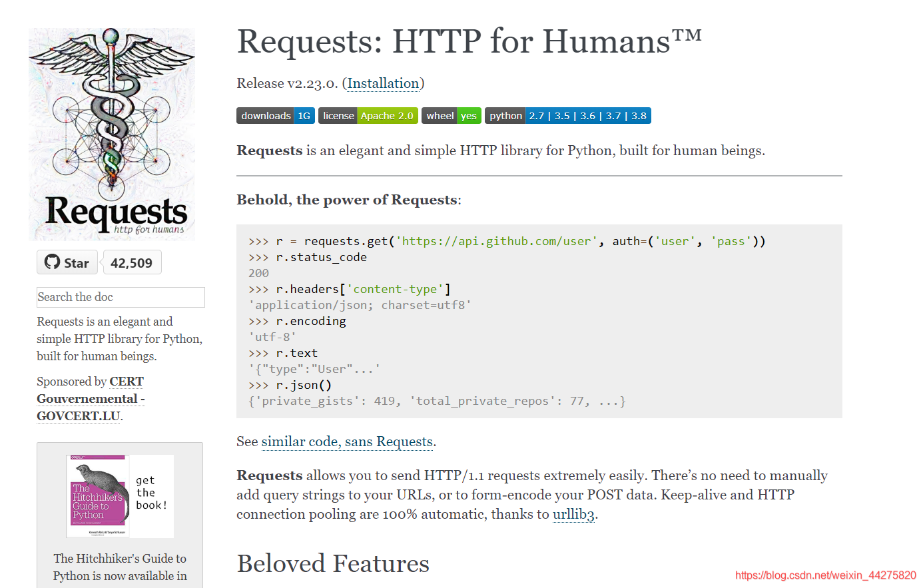Click the wheel yes badge
This screenshot has height=588, width=923.
pos(452,116)
